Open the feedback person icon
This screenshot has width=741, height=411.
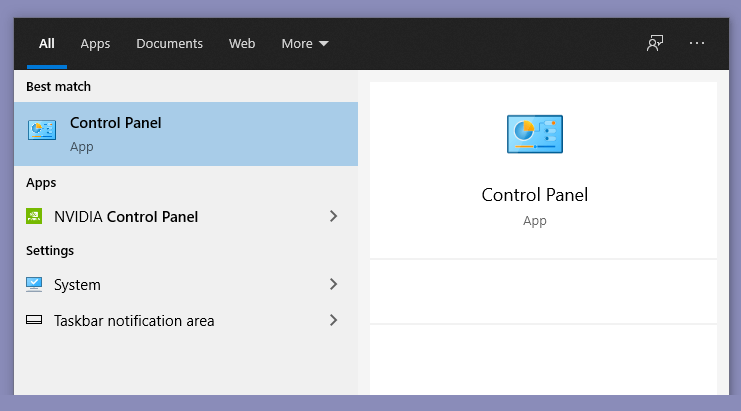[x=655, y=43]
